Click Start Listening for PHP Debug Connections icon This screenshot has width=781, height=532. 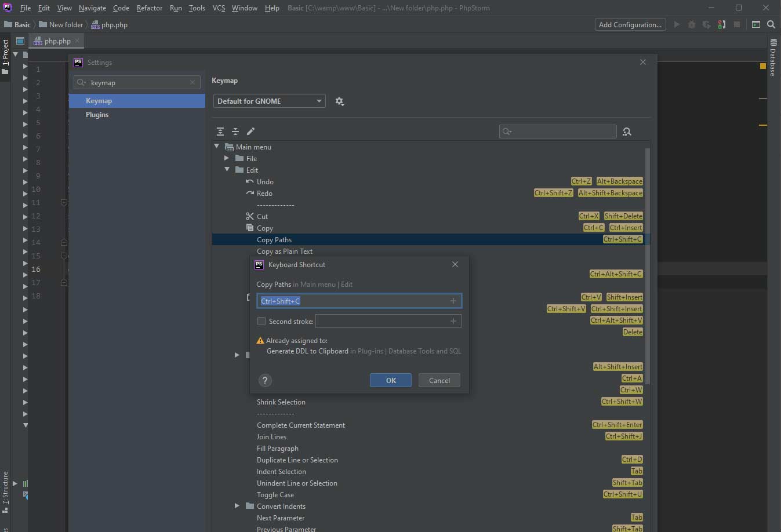(721, 24)
